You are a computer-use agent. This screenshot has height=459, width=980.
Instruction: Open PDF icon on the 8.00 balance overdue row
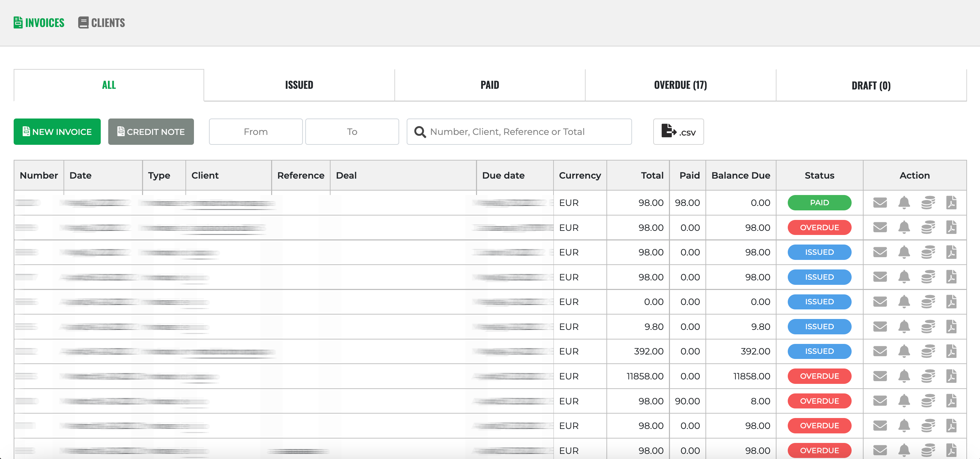tap(951, 401)
